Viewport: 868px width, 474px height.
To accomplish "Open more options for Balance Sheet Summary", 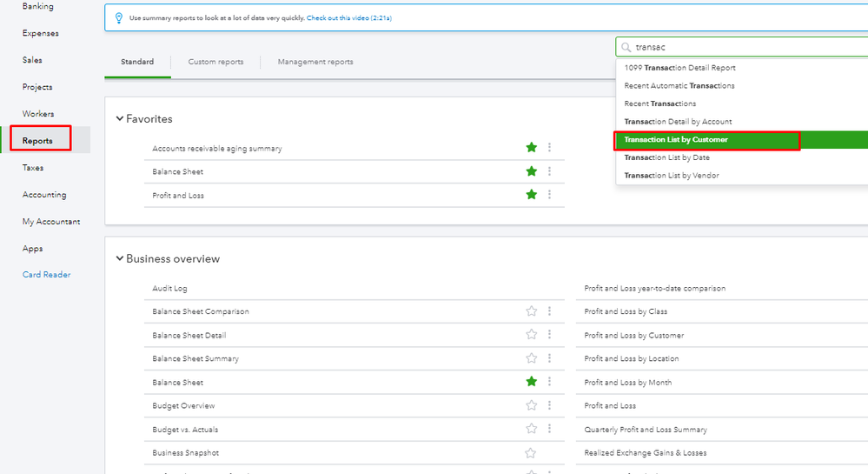I will click(549, 358).
